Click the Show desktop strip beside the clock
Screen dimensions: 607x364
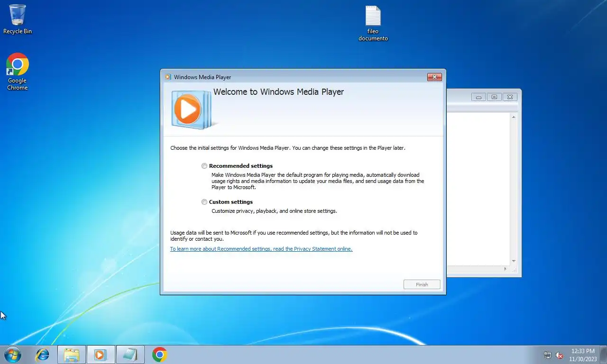coord(604,355)
